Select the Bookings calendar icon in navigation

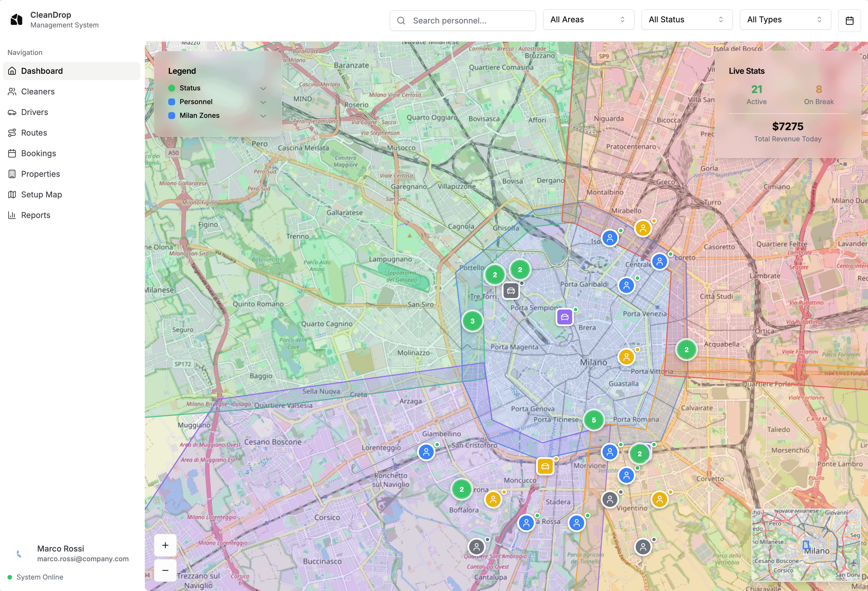(x=12, y=153)
